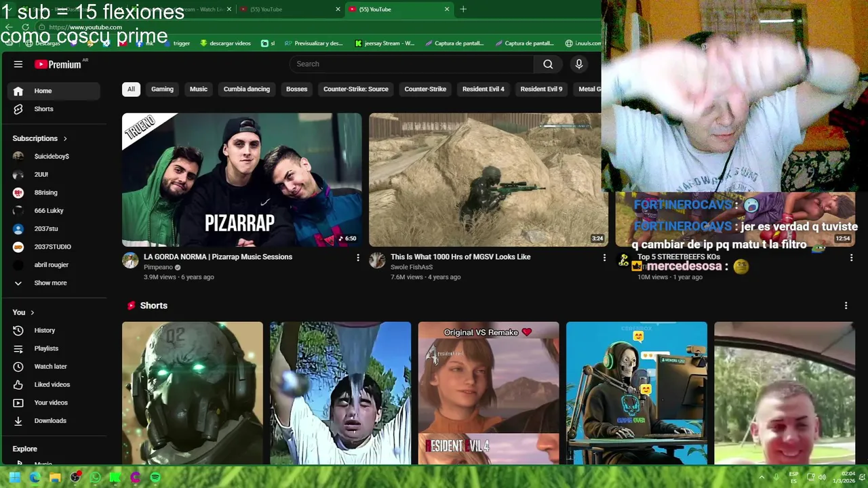Close the active (55) YouTube tab

[x=447, y=9]
